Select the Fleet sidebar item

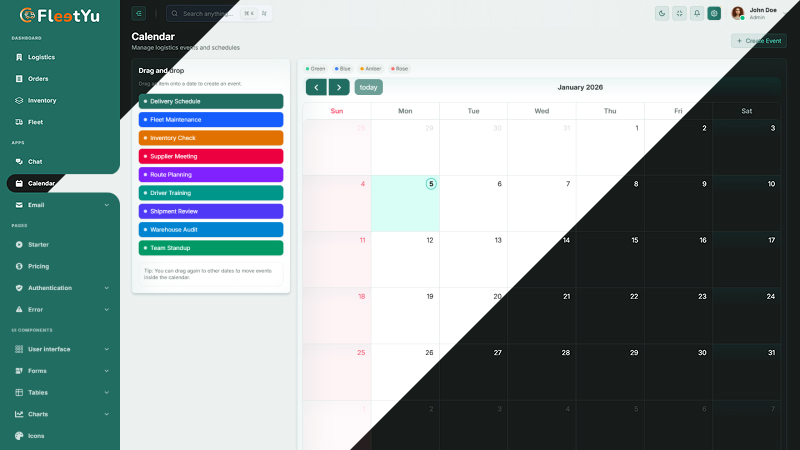(x=35, y=122)
